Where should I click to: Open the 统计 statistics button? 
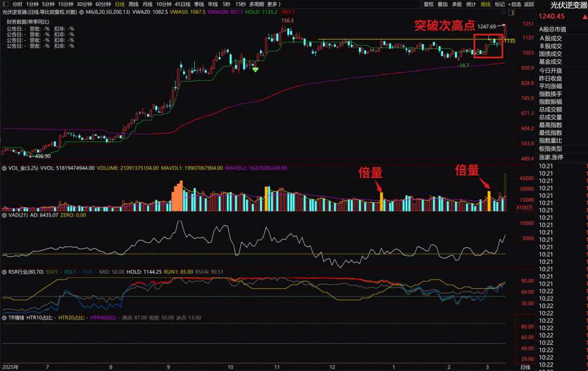coord(471,4)
